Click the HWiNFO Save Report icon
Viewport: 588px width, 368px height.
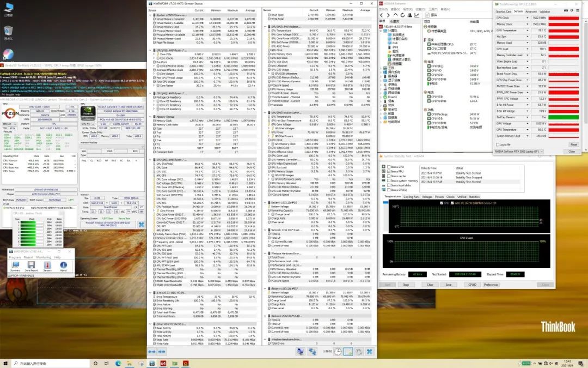pos(31,266)
